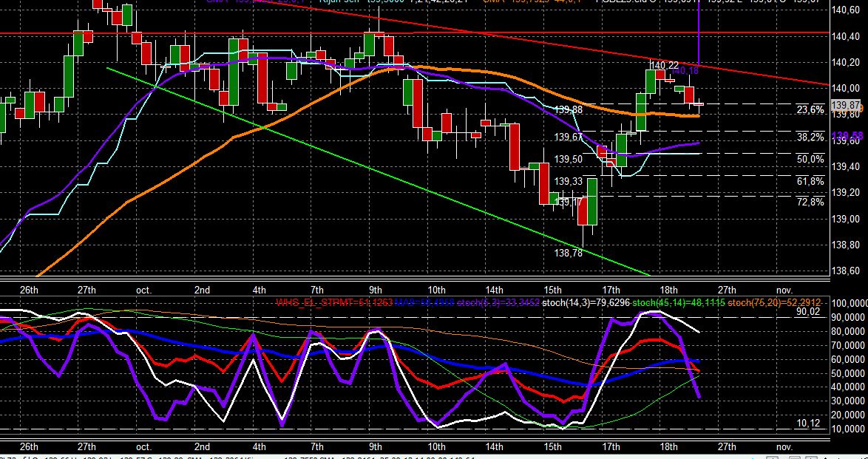Image resolution: width=868 pixels, height=459 pixels.
Task: Click the 90,02 overbought level label
Action: tap(808, 312)
